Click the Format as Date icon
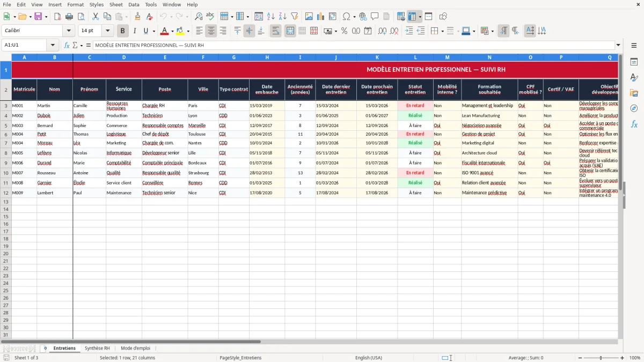This screenshot has width=644, height=362. point(368,31)
